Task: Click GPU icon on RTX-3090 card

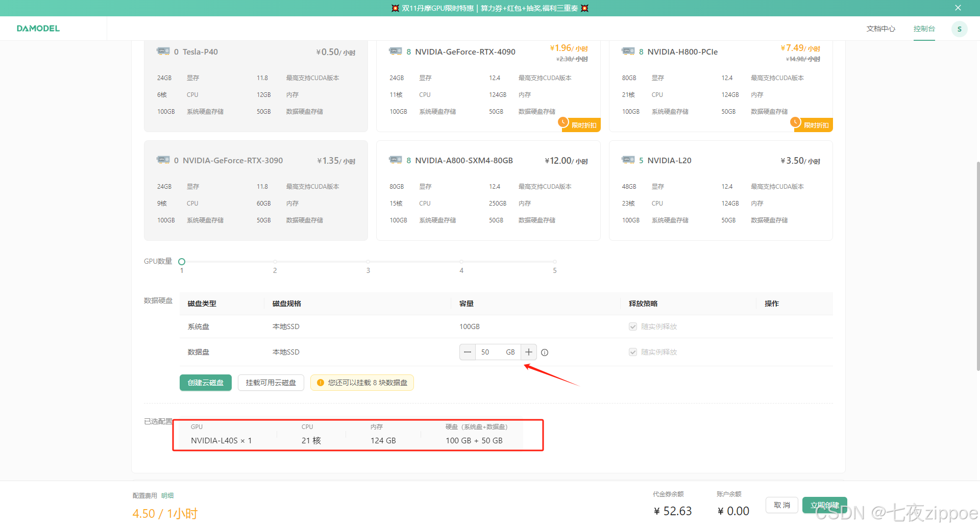Action: tap(163, 160)
